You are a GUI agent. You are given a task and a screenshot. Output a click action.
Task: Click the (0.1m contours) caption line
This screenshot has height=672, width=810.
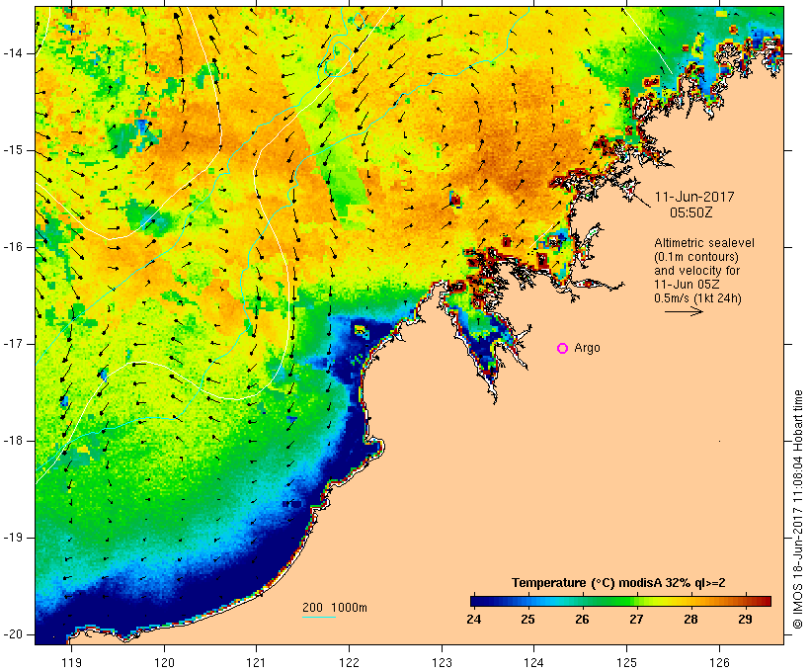pos(696,257)
